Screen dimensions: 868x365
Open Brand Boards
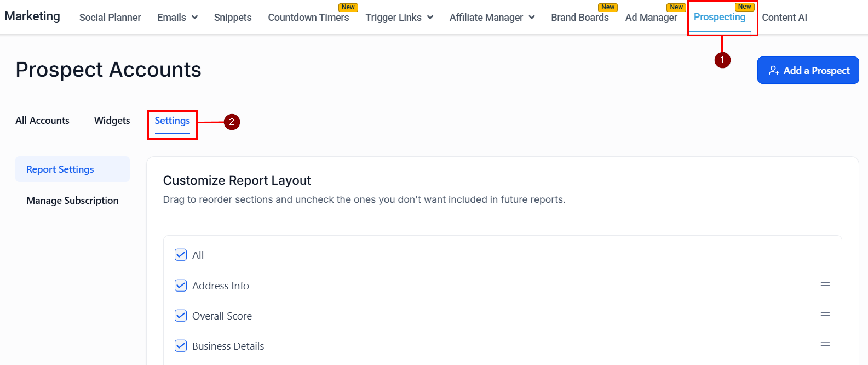click(x=580, y=18)
